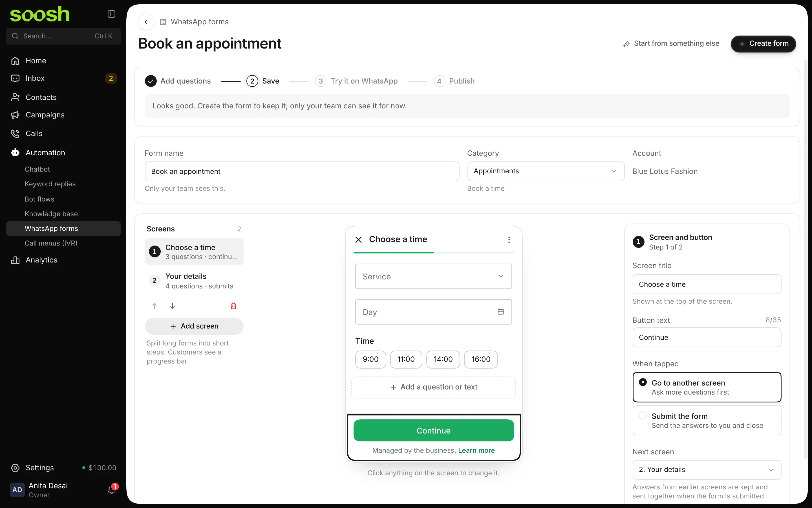Viewport: 812px width, 508px height.
Task: Open the preview three-dot menu
Action: 509,240
